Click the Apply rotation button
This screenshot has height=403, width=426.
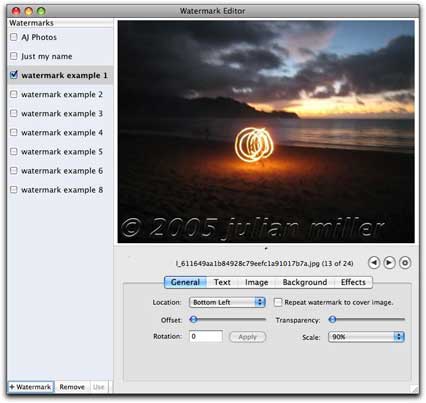click(x=247, y=337)
